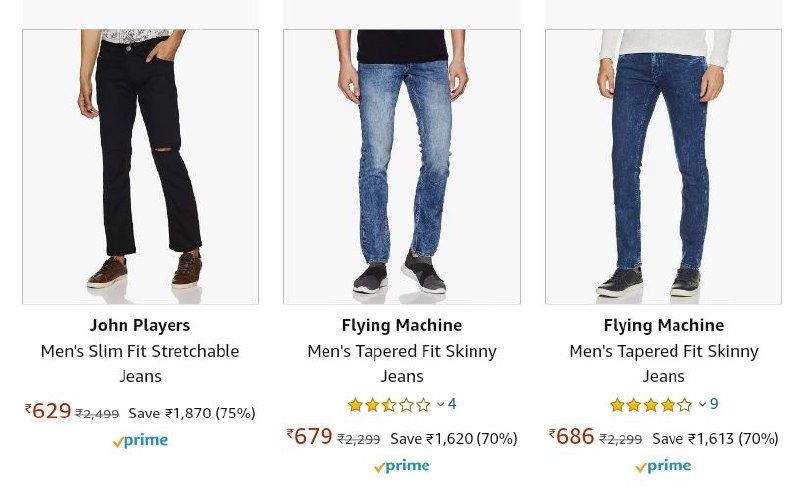
Task: Click the Prime badge below the ₹686 price
Action: 663,466
